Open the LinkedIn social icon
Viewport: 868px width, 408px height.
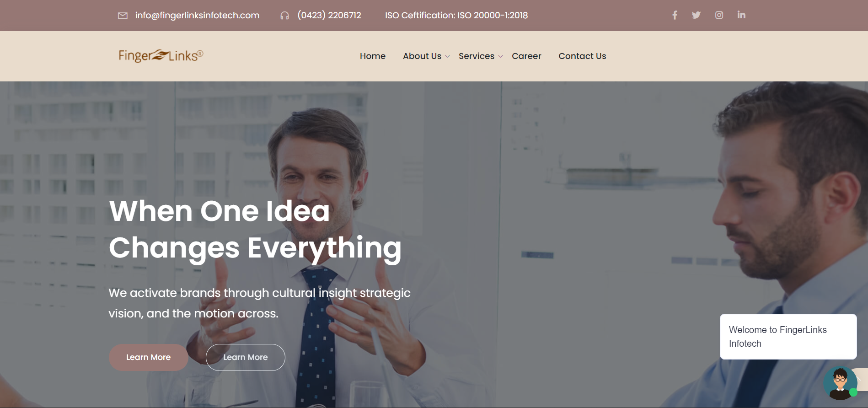point(741,15)
